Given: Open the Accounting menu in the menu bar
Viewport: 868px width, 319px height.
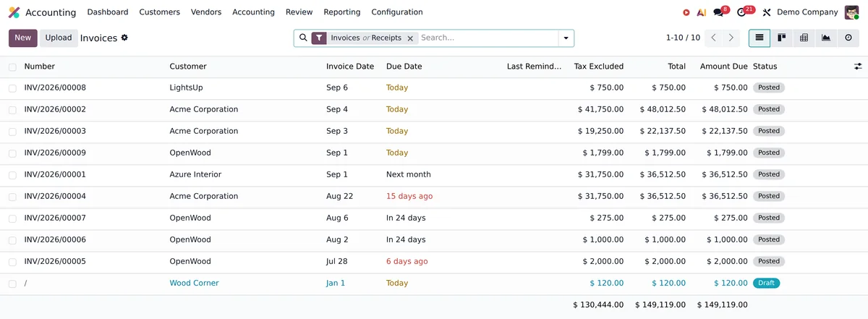Looking at the screenshot, I should pos(253,12).
